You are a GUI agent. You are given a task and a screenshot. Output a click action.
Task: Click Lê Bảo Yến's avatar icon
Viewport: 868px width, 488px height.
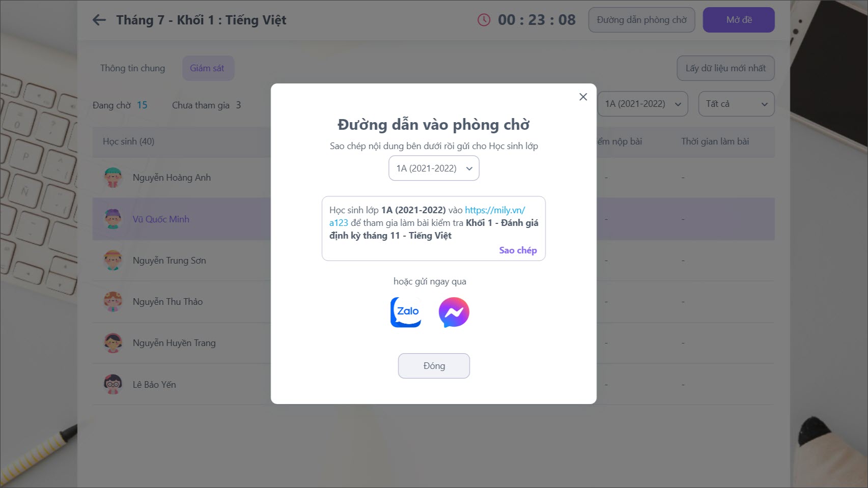click(x=113, y=385)
